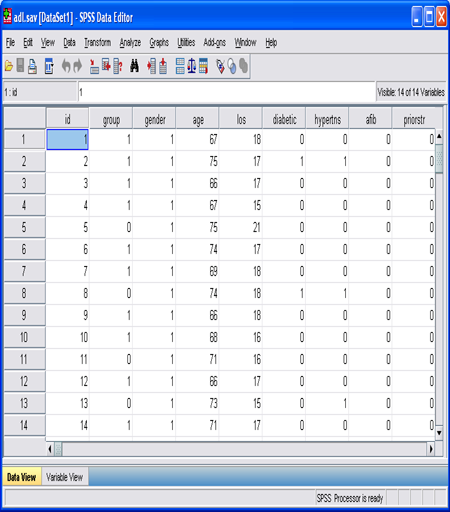The height and width of the screenshot is (512, 450).
Task: Click the horizontal scrollbar left arrow
Action: (50, 449)
